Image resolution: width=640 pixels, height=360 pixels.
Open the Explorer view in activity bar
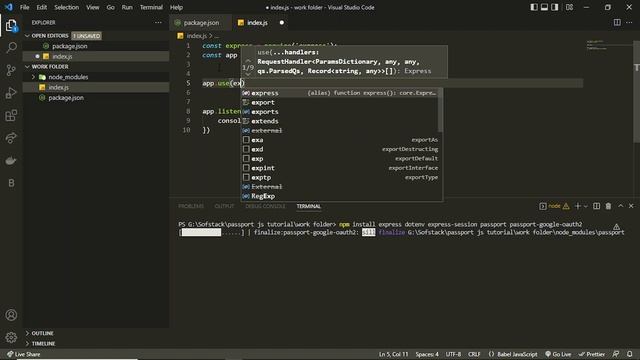[11, 26]
